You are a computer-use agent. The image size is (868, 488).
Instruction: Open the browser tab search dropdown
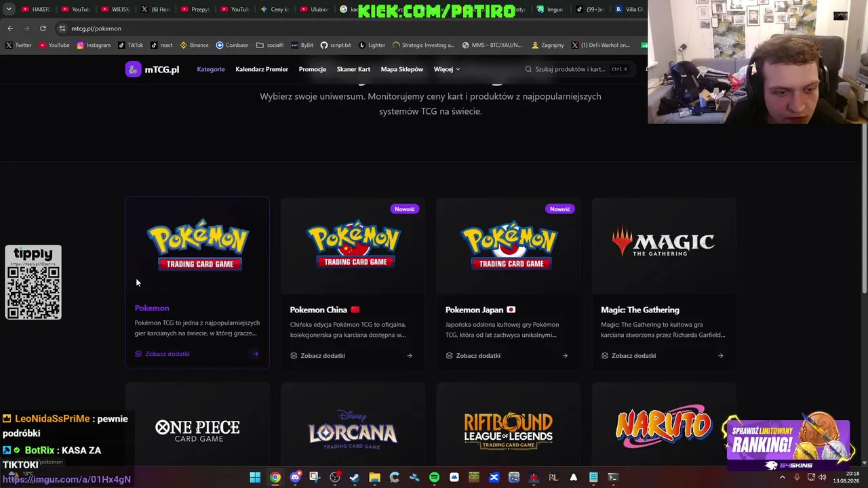click(x=9, y=9)
